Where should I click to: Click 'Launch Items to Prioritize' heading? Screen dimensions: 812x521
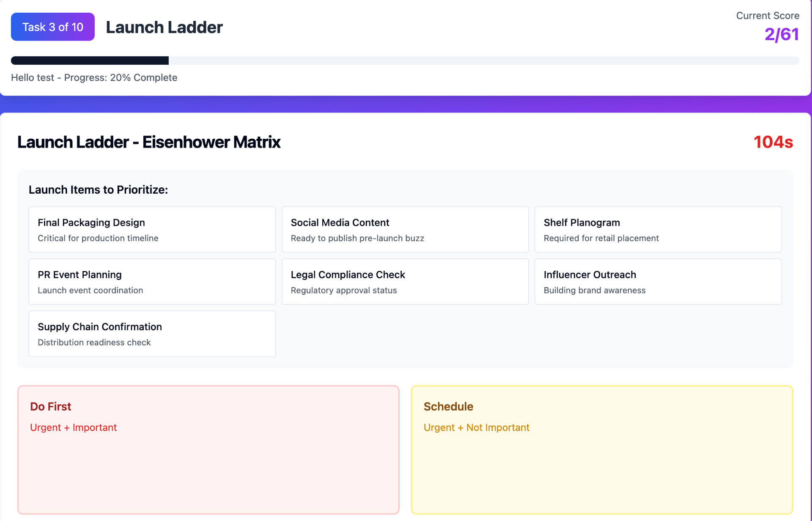(x=98, y=190)
